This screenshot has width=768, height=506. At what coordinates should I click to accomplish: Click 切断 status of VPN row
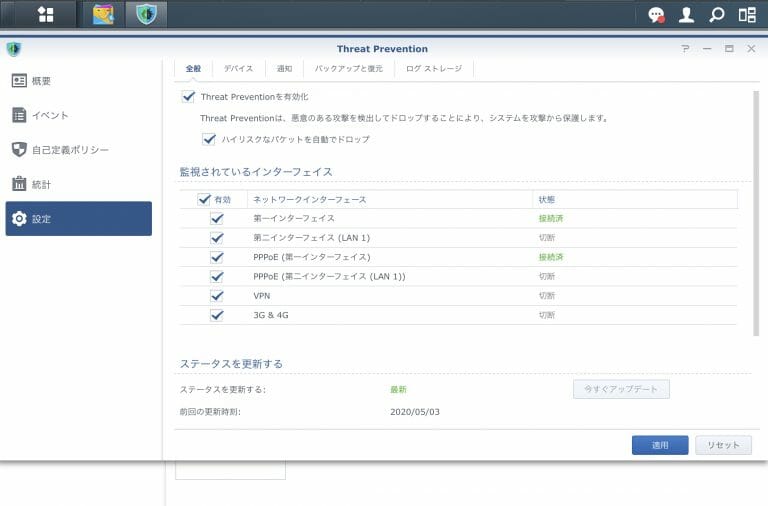point(547,296)
